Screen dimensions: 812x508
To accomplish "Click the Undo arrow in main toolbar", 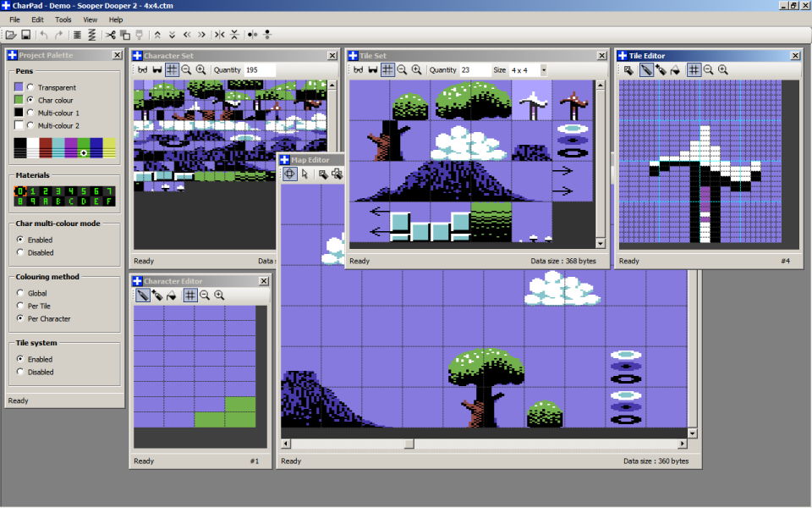I will [44, 35].
